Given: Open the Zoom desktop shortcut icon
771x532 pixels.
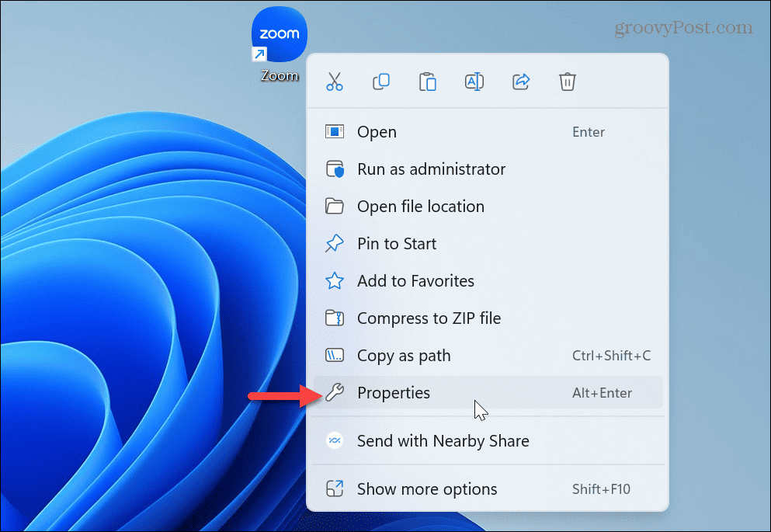Looking at the screenshot, I should click(x=279, y=33).
